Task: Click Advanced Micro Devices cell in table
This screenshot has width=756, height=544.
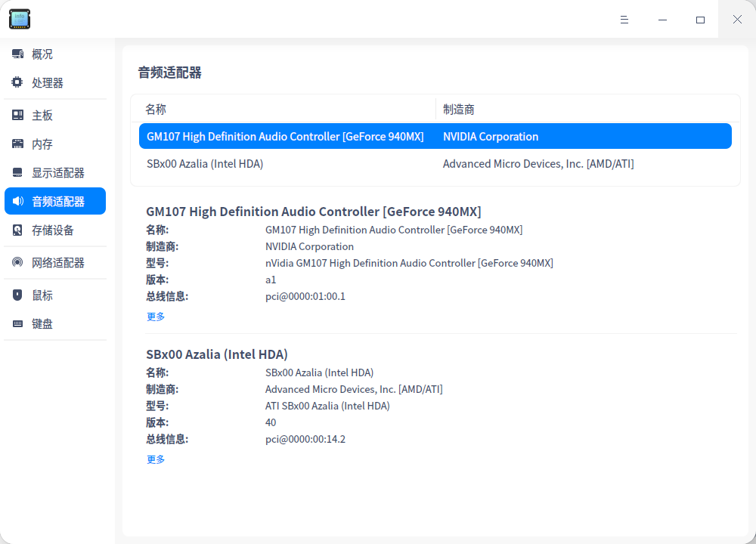Action: click(x=538, y=164)
